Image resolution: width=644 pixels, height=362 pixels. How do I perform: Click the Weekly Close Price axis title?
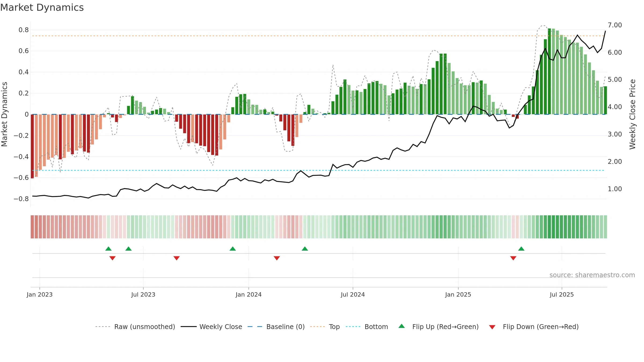[632, 114]
